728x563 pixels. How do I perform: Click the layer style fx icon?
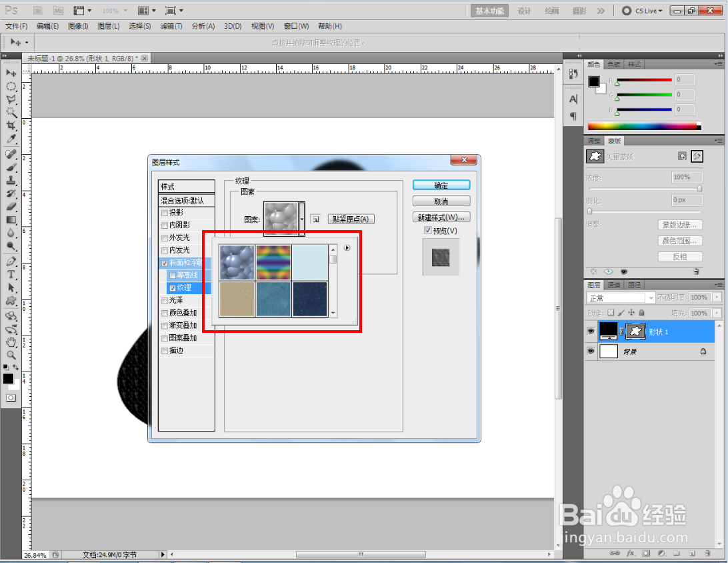(x=631, y=553)
